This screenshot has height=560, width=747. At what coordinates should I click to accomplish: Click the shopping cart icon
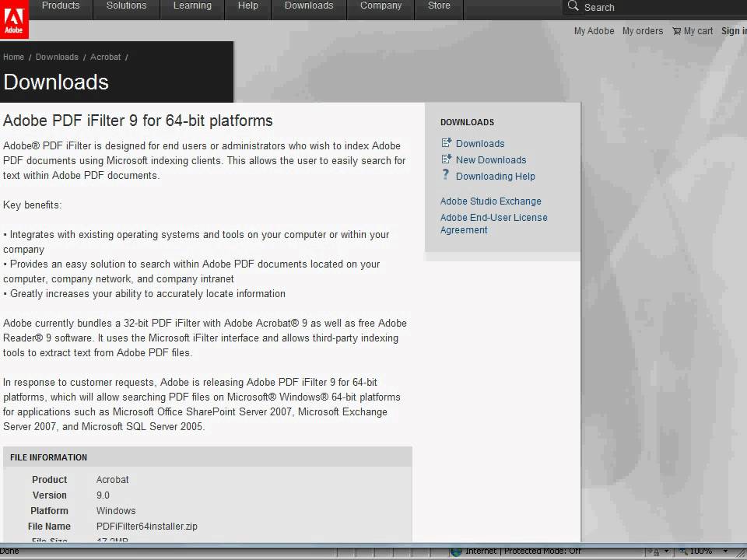(x=676, y=31)
